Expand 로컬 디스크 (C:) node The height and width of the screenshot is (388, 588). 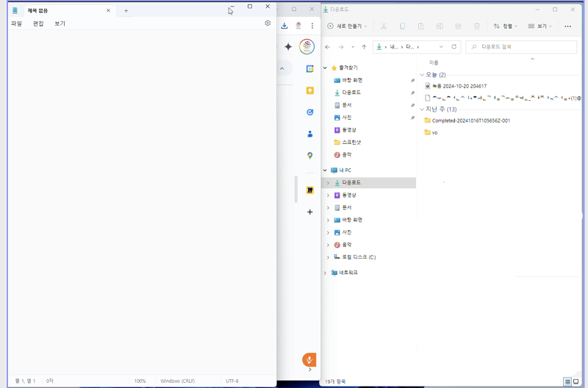click(328, 257)
